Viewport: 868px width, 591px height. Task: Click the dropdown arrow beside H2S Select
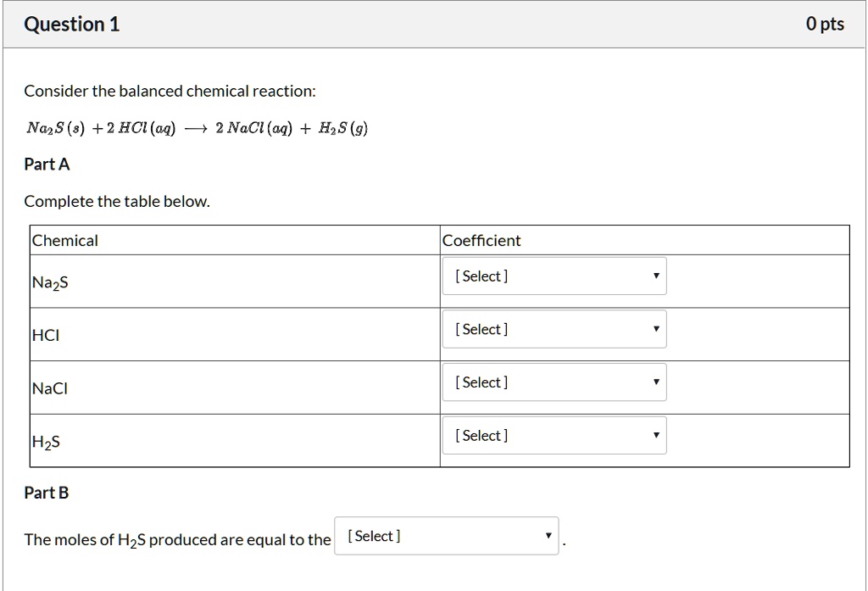tap(655, 435)
